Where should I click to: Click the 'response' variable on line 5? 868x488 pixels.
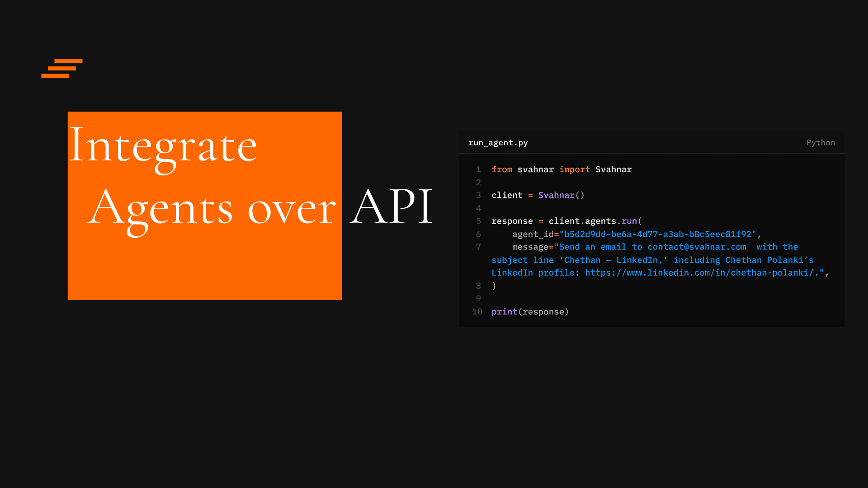click(x=512, y=221)
